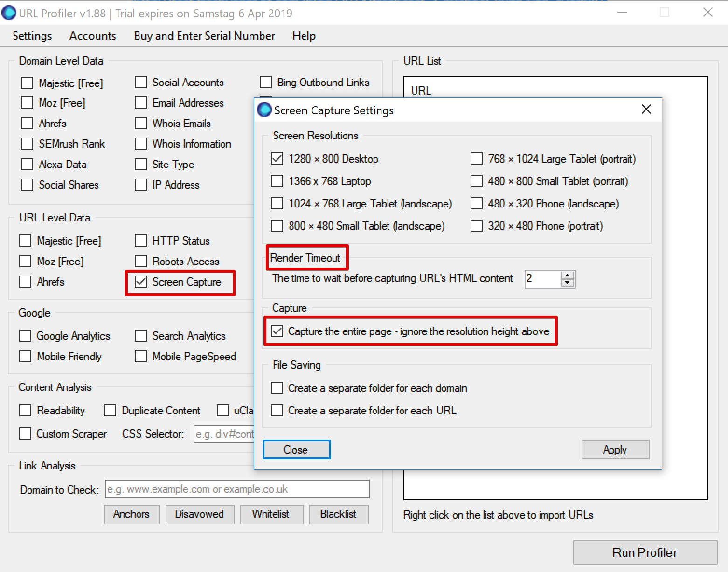Enable 320 × 480 Phone portrait
Viewport: 728px width, 572px height.
click(x=477, y=226)
